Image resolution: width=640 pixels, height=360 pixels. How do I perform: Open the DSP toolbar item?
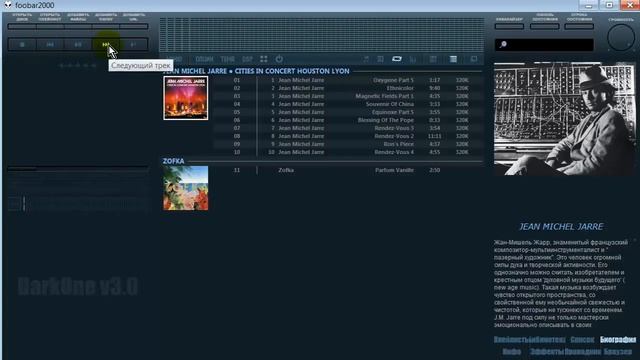[x=247, y=59]
